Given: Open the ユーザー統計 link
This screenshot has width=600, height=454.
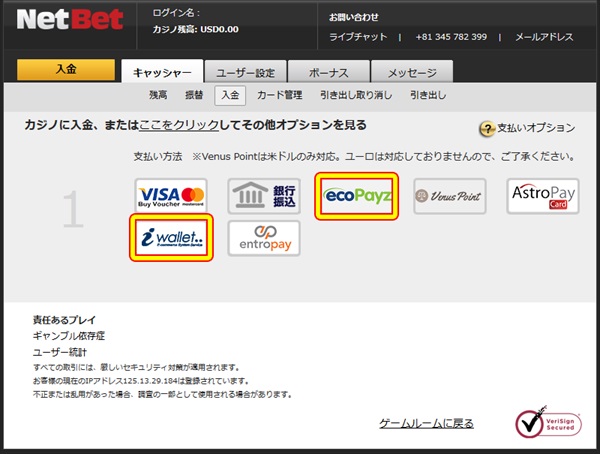Looking at the screenshot, I should (x=60, y=352).
